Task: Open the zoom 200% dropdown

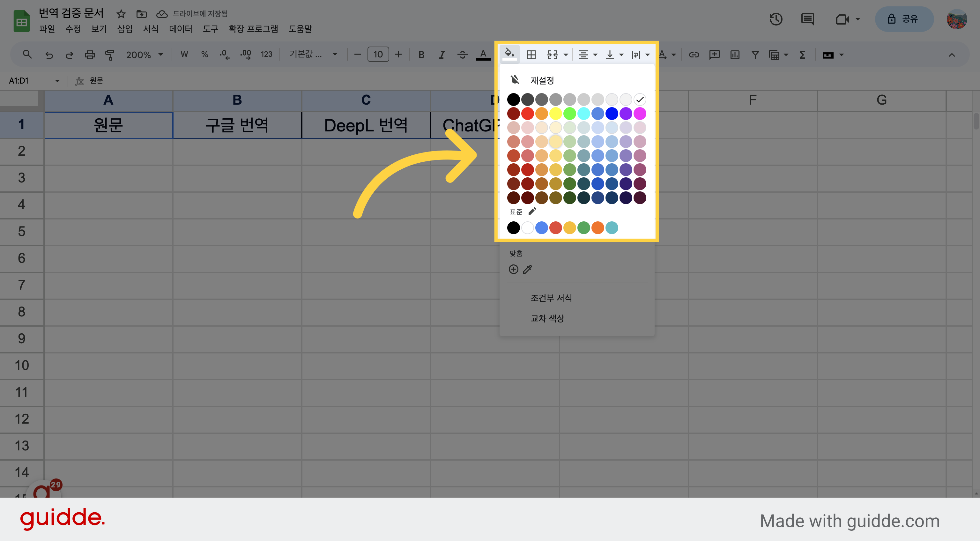Action: pyautogui.click(x=145, y=55)
